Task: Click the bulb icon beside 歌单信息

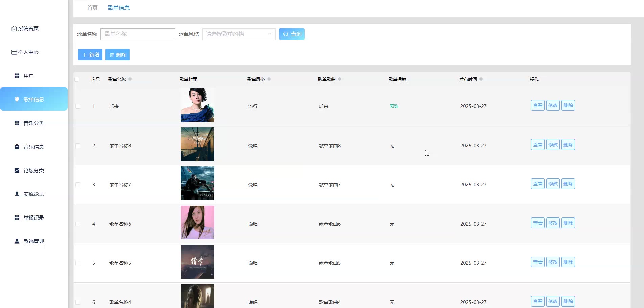Action: 17,99
